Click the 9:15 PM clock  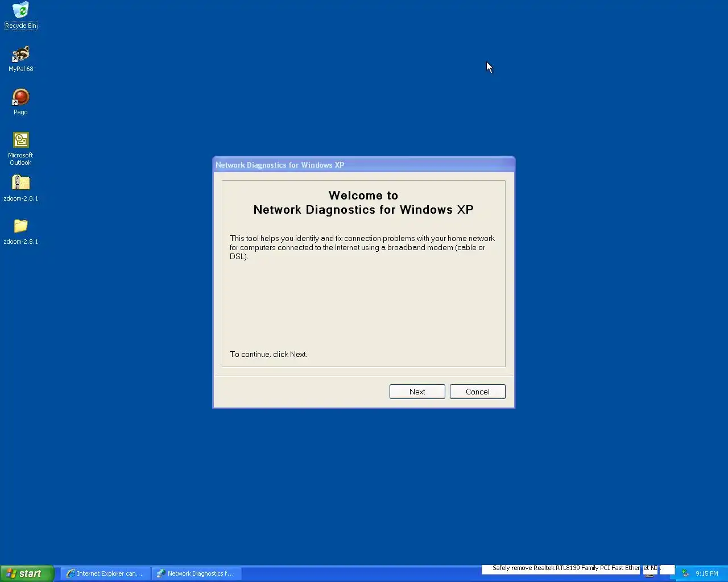click(x=706, y=573)
